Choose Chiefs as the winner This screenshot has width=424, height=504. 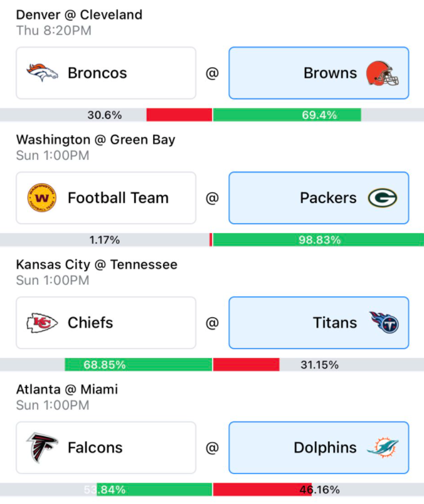point(106,323)
